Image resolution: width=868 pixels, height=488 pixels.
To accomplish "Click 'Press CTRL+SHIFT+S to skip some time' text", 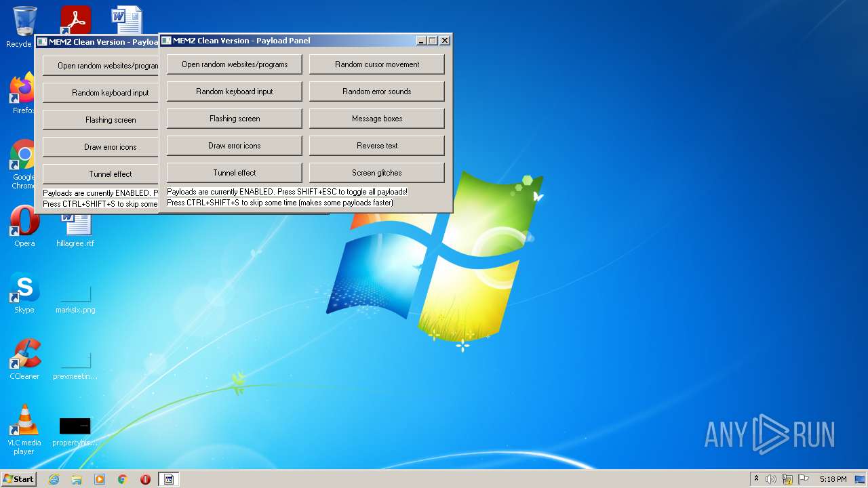I will point(280,203).
